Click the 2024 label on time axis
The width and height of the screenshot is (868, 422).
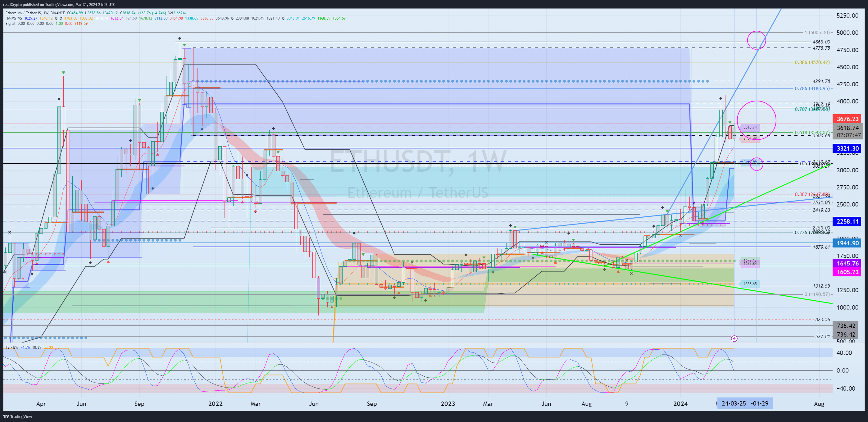tap(680, 403)
